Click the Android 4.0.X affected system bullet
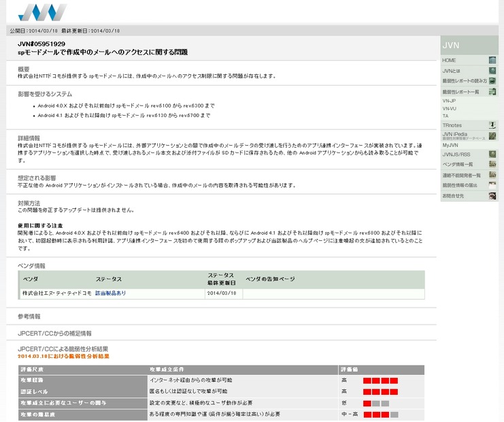 point(126,105)
